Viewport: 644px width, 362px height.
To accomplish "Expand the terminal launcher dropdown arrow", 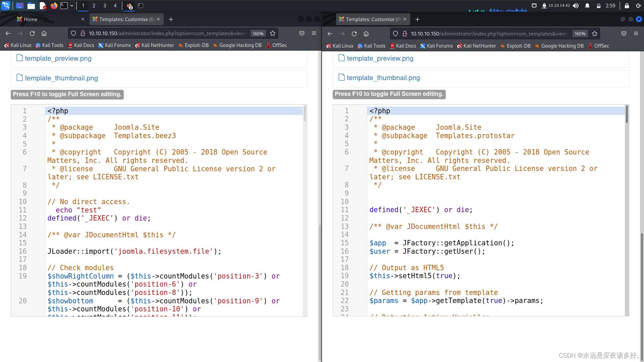I will pyautogui.click(x=72, y=6).
